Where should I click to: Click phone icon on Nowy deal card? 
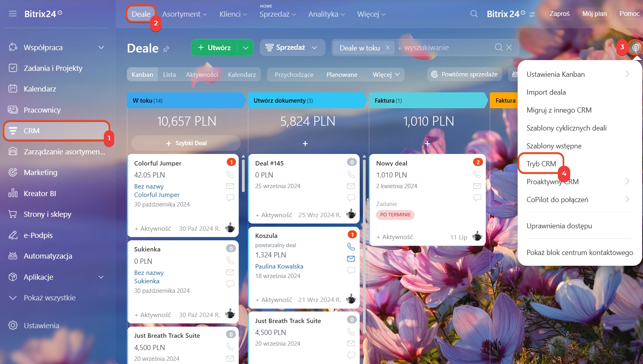coord(477,174)
